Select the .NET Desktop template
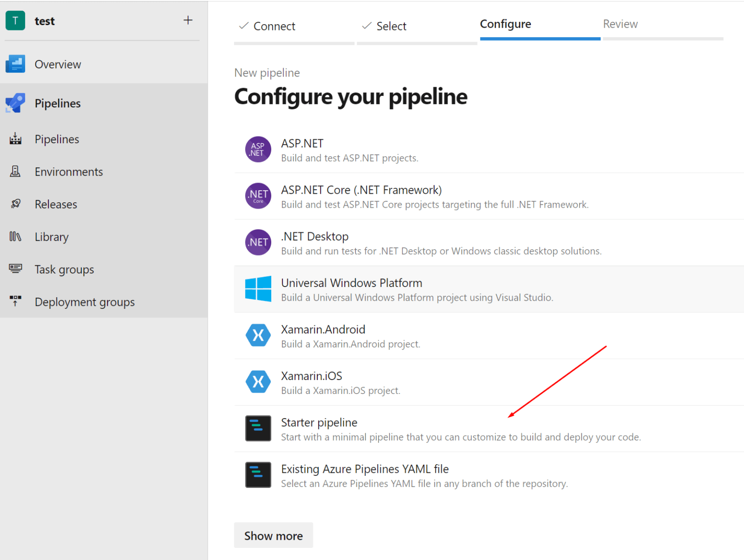Viewport: 744px width, 560px height. pos(315,236)
